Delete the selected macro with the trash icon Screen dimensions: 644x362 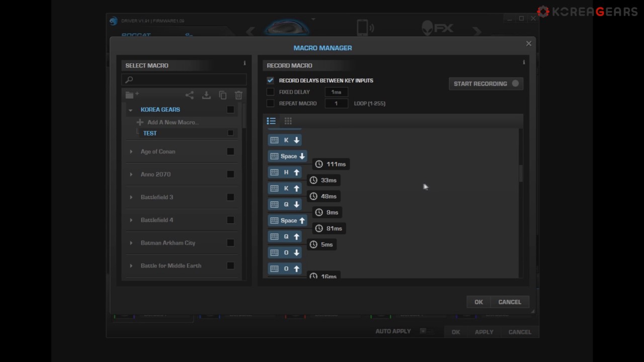tap(238, 95)
